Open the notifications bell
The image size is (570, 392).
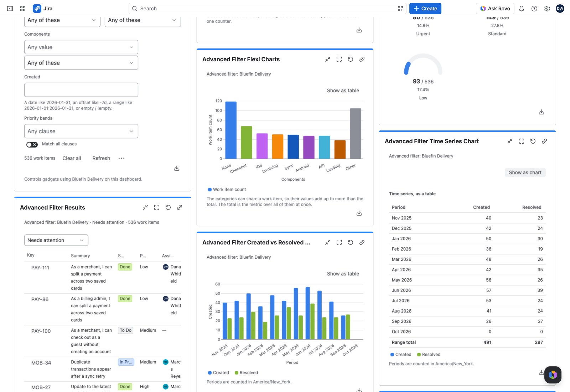tap(522, 9)
